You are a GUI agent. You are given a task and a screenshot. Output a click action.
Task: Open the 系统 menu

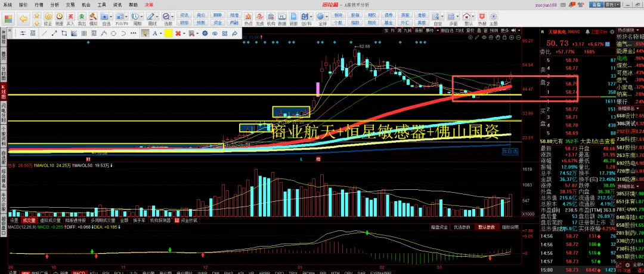tap(8, 5)
